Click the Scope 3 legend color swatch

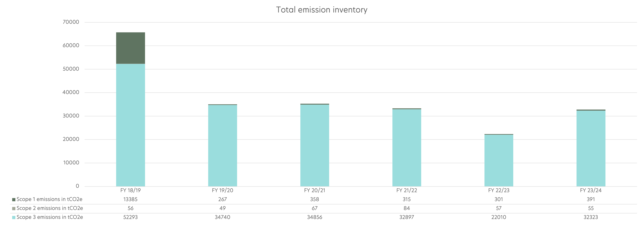14,218
